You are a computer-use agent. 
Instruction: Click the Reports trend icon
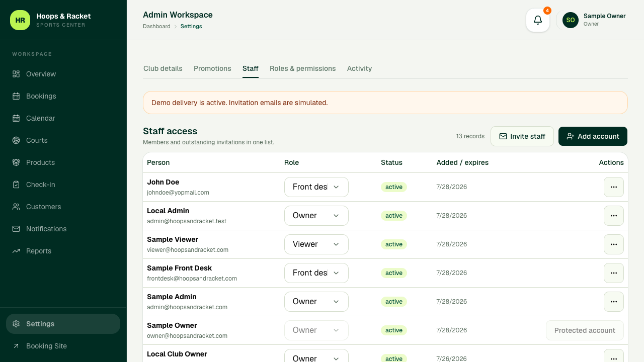(x=16, y=251)
